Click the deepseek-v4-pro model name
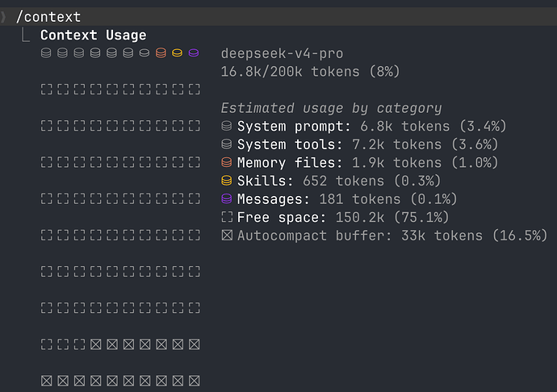Screen dimensions: 557x392 pyautogui.click(x=282, y=53)
